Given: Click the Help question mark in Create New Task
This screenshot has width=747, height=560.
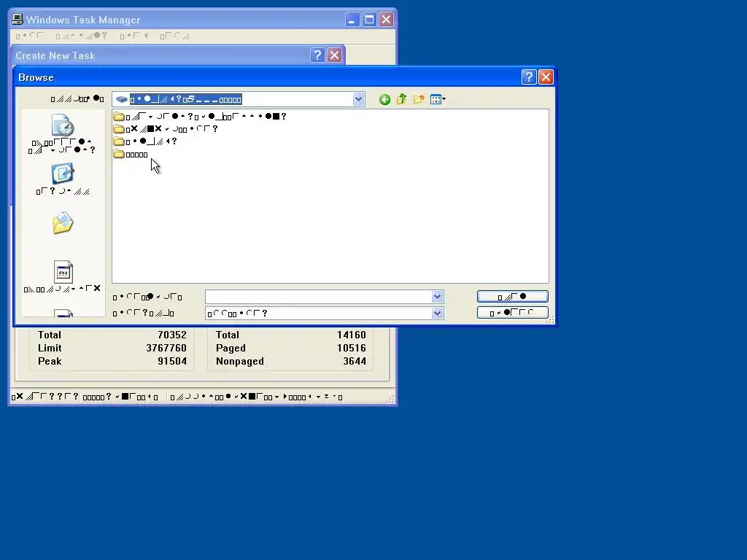Looking at the screenshot, I should click(x=317, y=55).
